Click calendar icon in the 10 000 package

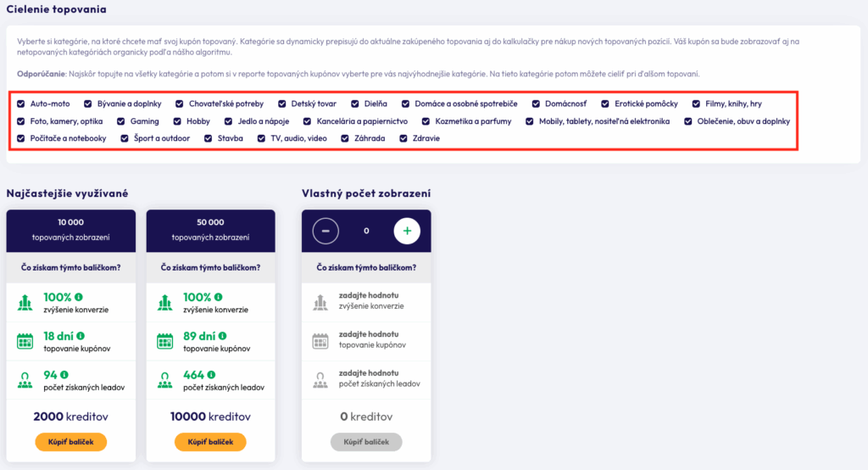click(x=25, y=341)
